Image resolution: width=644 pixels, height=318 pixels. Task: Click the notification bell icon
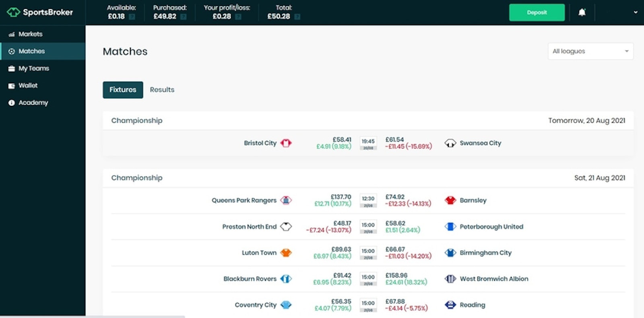point(582,12)
